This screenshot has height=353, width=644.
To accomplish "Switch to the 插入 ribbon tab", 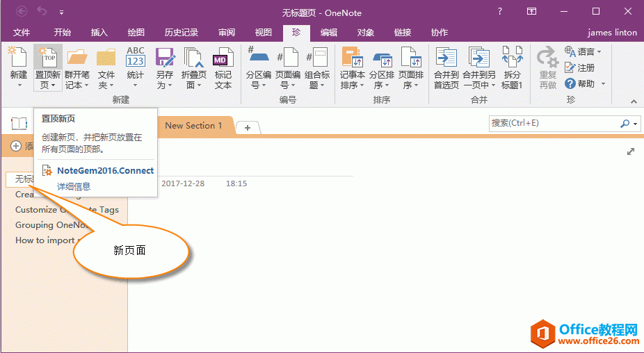I will point(99,33).
